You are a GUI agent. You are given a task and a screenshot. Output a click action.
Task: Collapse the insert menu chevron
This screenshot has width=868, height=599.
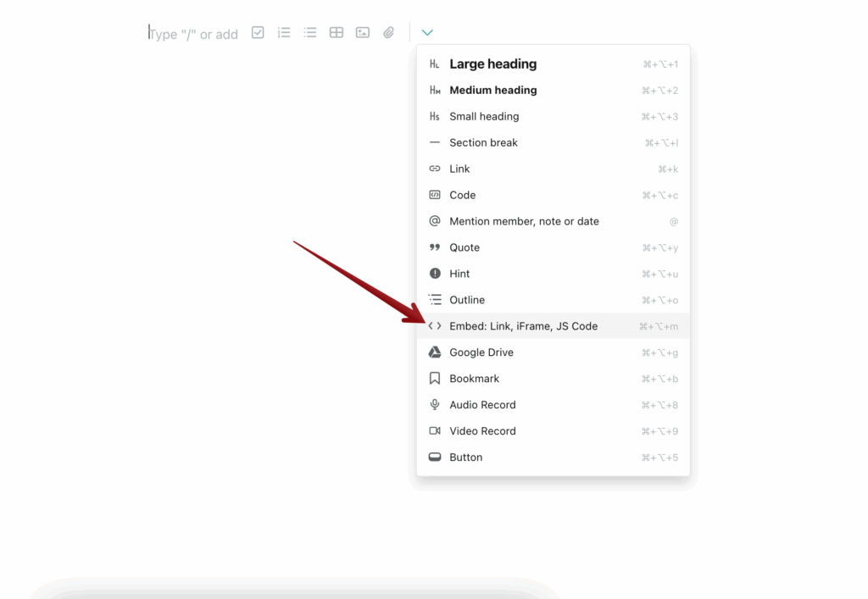(x=427, y=33)
